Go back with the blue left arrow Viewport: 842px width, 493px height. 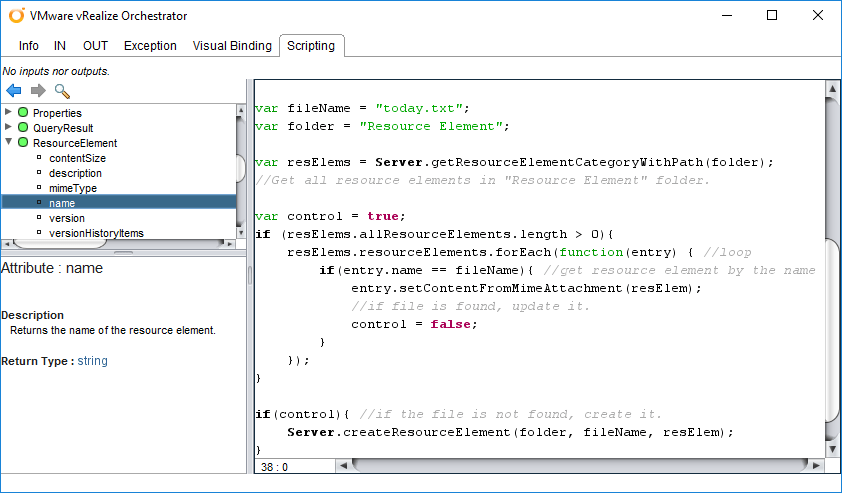pyautogui.click(x=13, y=91)
